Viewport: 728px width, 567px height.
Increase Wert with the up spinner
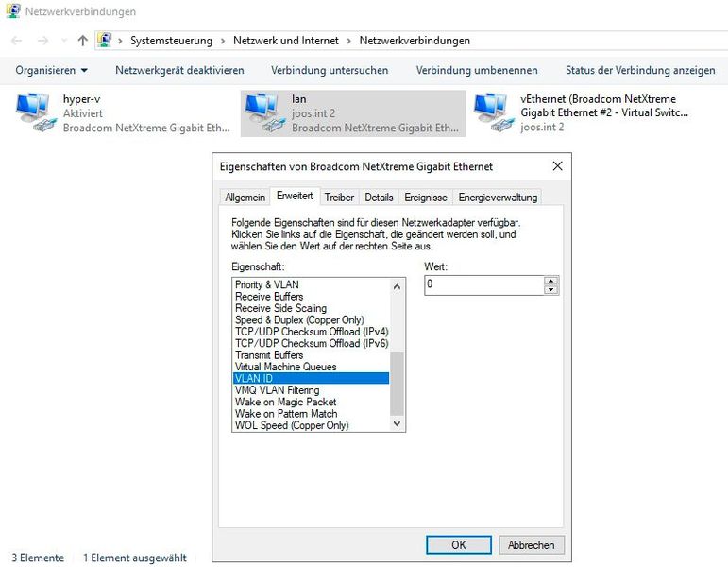551,281
